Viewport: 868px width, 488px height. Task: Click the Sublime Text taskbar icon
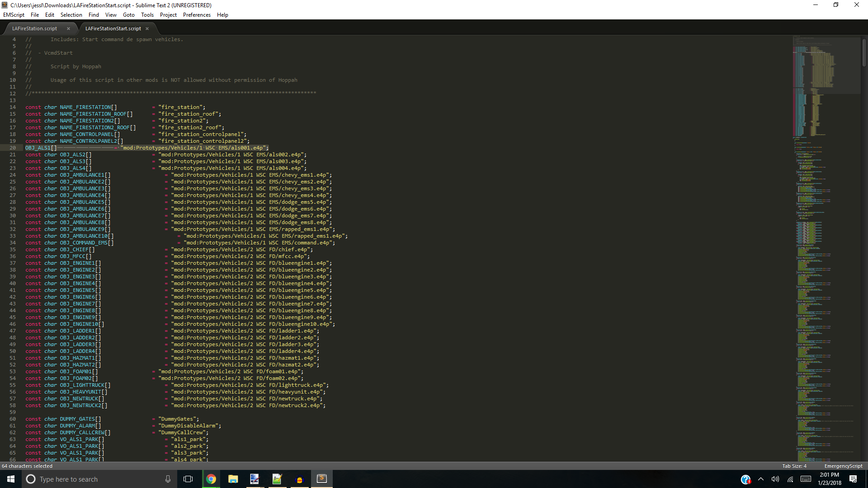[x=321, y=479]
